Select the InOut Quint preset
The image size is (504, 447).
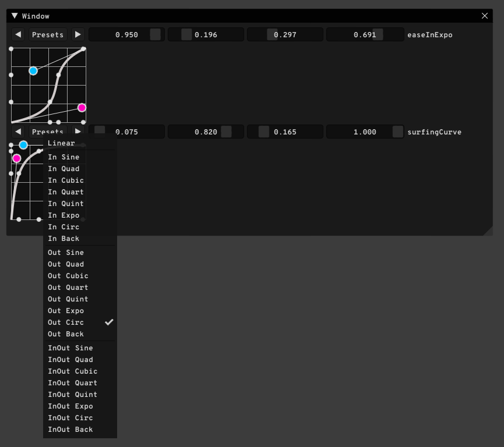coord(80,395)
